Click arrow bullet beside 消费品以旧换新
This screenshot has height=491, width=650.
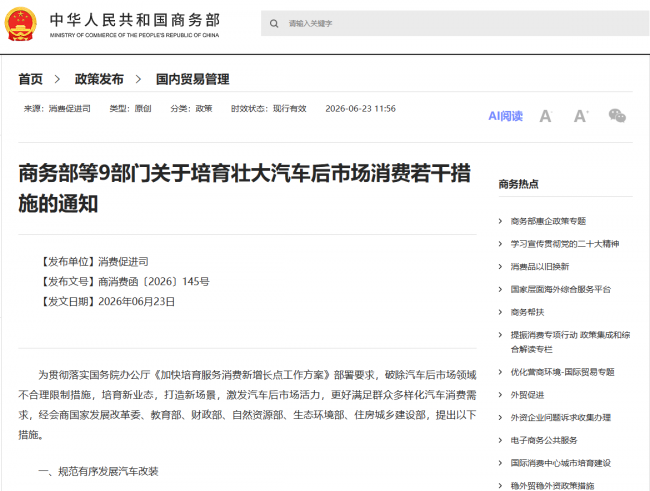500,267
